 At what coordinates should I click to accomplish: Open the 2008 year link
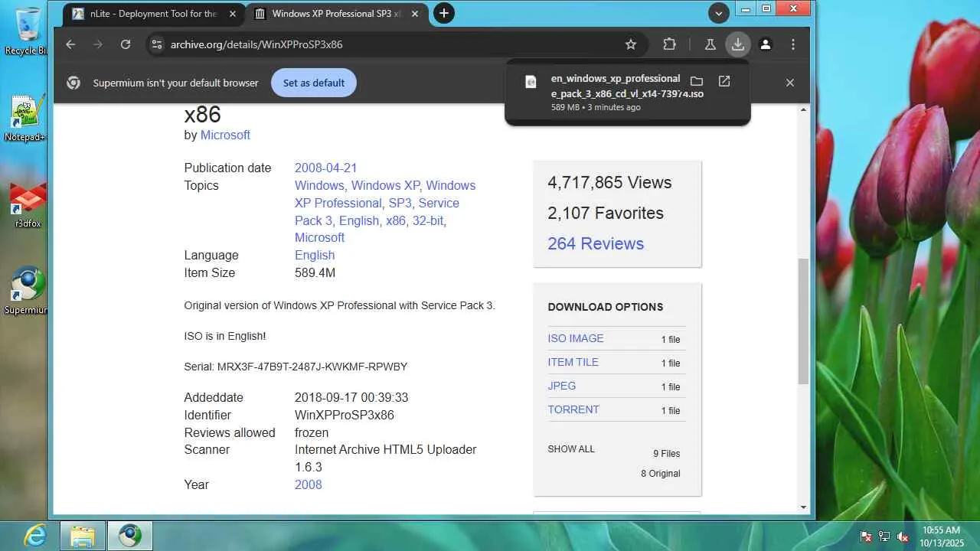[308, 484]
